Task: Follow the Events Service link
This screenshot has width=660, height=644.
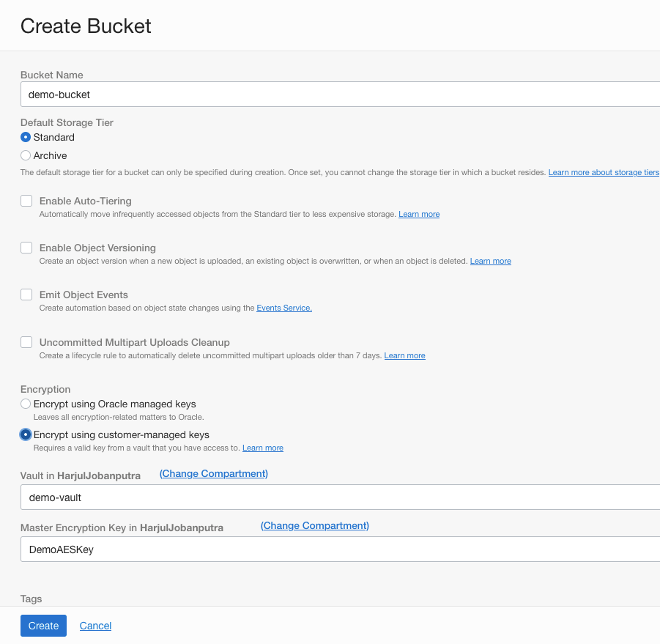Action: [283, 308]
